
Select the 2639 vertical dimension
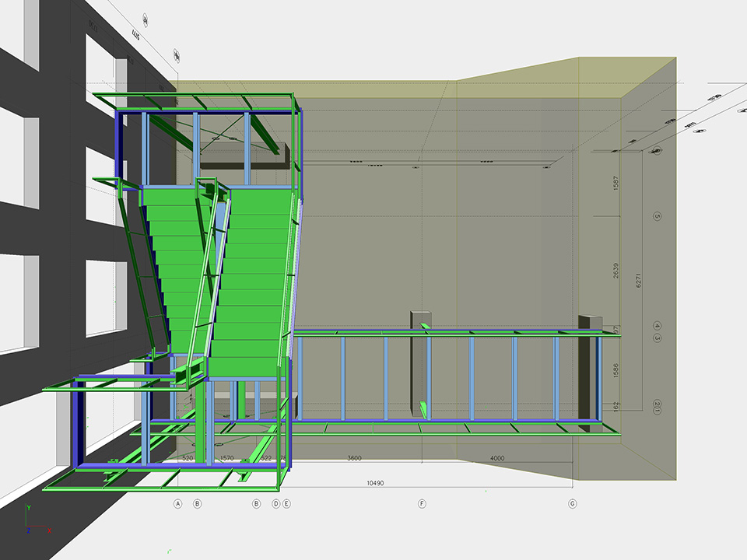coord(616,271)
